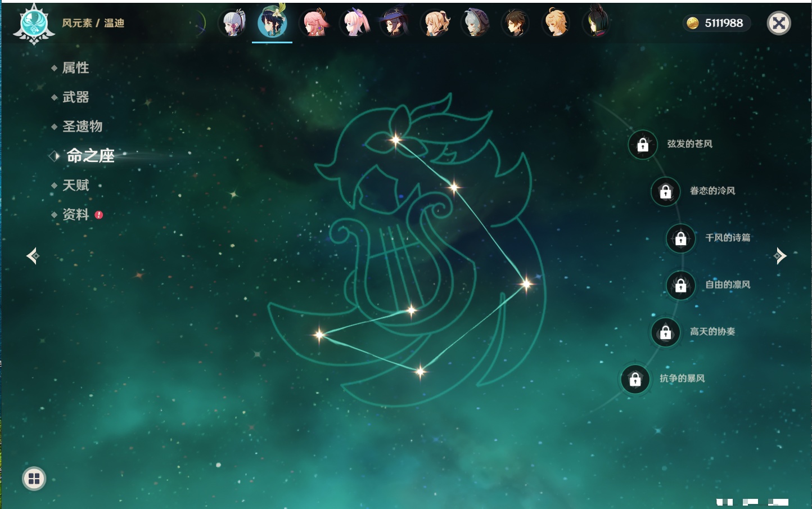Click the Anemo element emblem
Image resolution: width=812 pixels, height=509 pixels.
tap(34, 24)
